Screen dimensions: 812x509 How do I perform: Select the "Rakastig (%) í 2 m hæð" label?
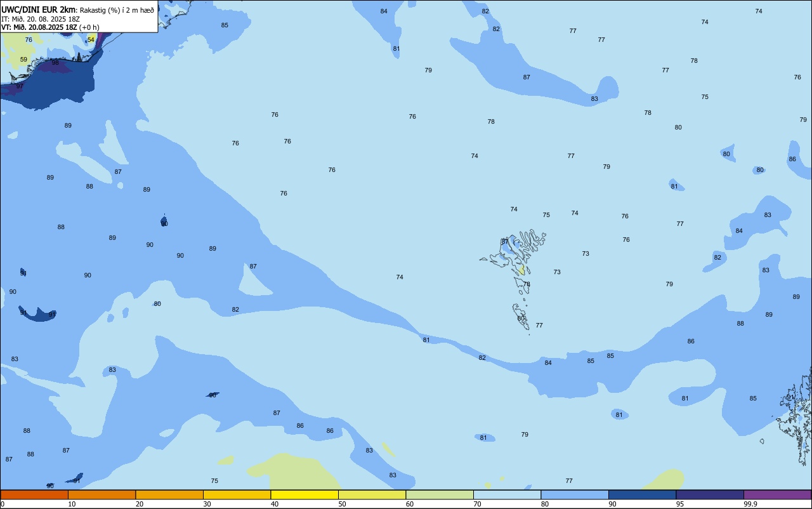pyautogui.click(x=117, y=10)
